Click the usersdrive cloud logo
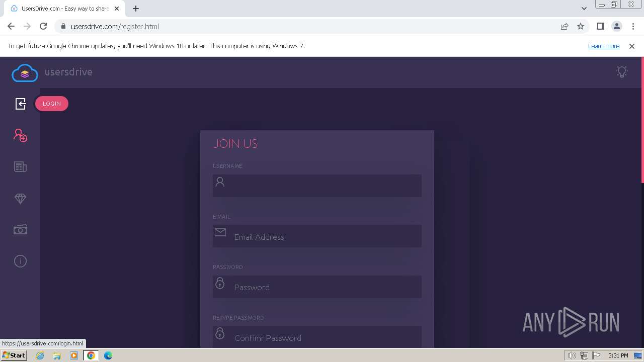 tap(25, 73)
